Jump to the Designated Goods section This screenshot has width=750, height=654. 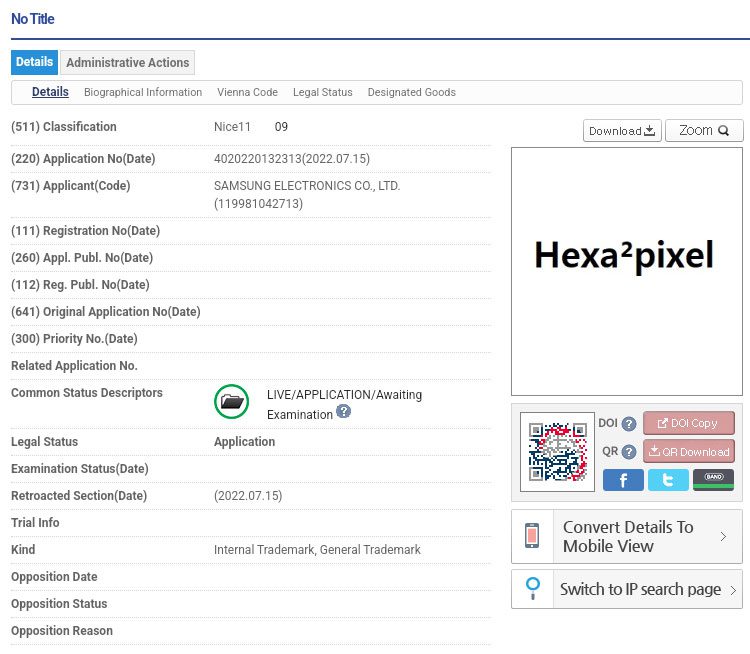pyautogui.click(x=411, y=92)
